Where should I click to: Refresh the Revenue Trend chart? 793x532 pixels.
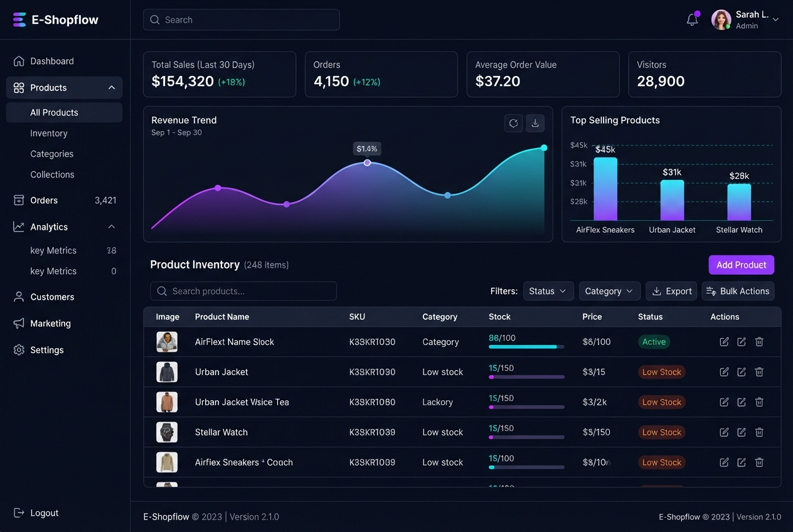click(x=514, y=123)
